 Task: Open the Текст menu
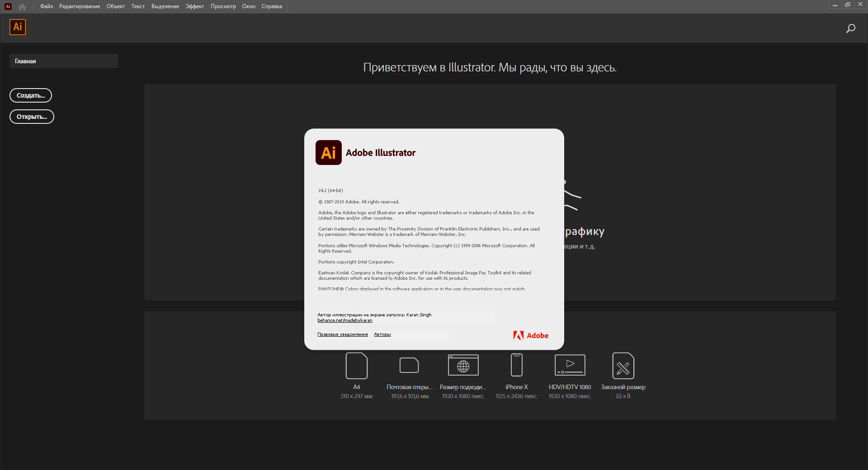click(138, 6)
